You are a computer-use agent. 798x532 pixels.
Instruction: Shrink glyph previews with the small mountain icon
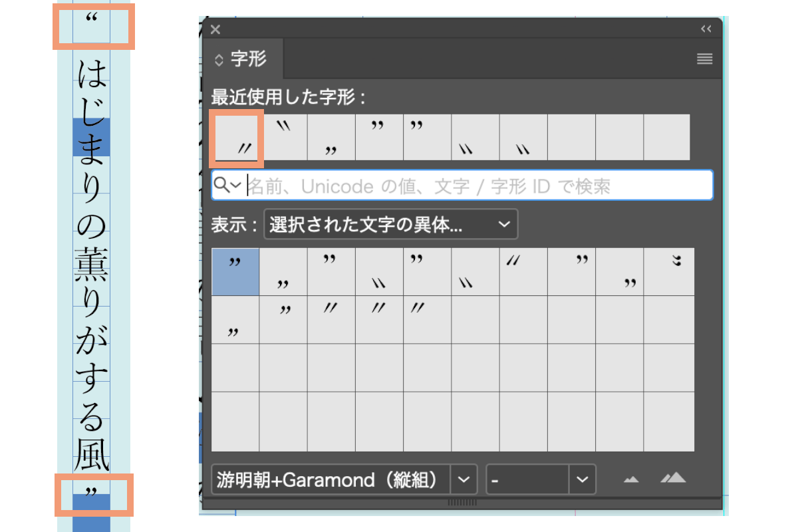(630, 478)
